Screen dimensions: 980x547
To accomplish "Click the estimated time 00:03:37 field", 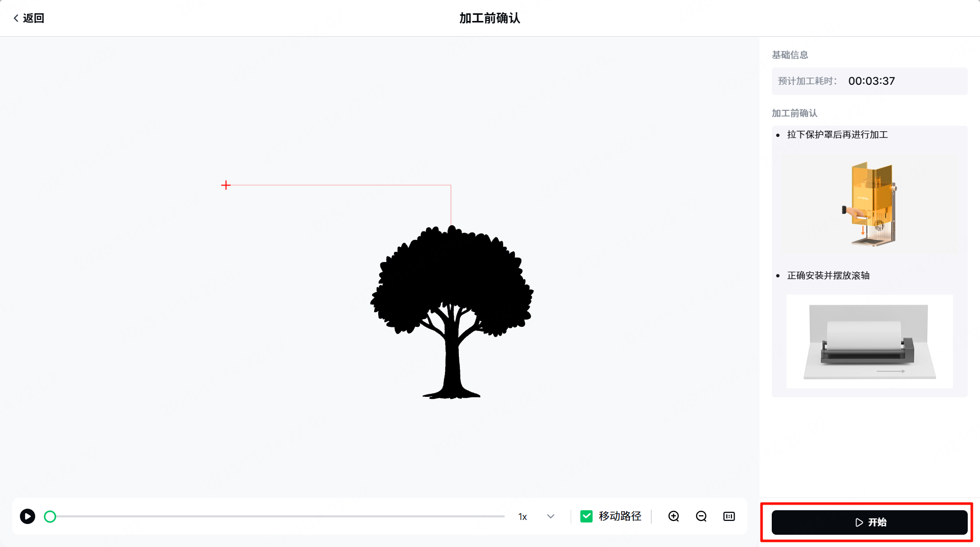I will click(x=871, y=81).
